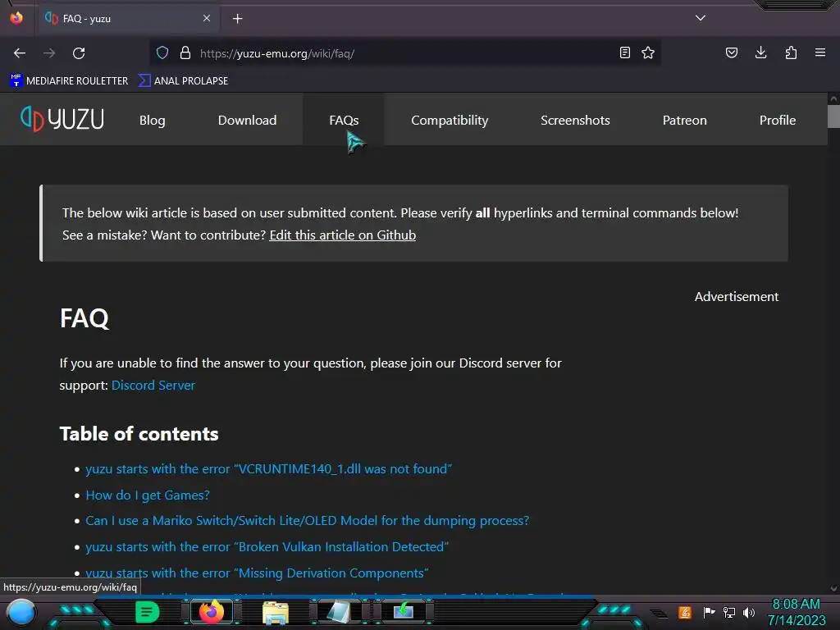
Task: Open the Firefox application menu
Action: click(x=820, y=53)
